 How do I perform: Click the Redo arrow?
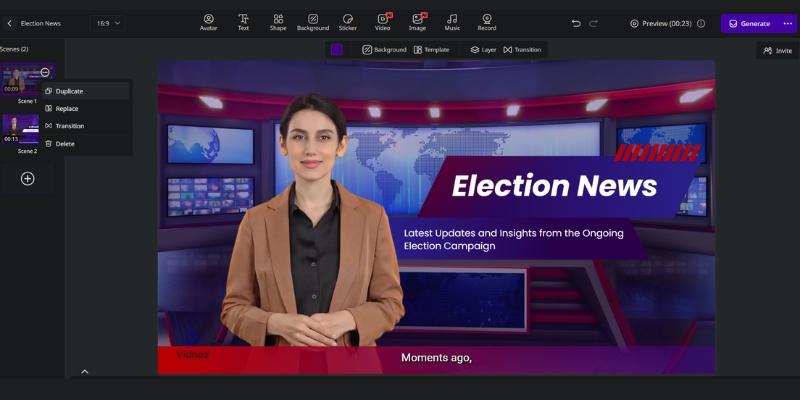593,23
